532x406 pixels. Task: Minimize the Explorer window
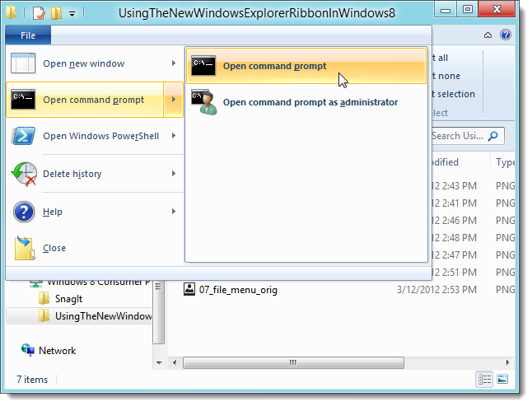point(446,10)
